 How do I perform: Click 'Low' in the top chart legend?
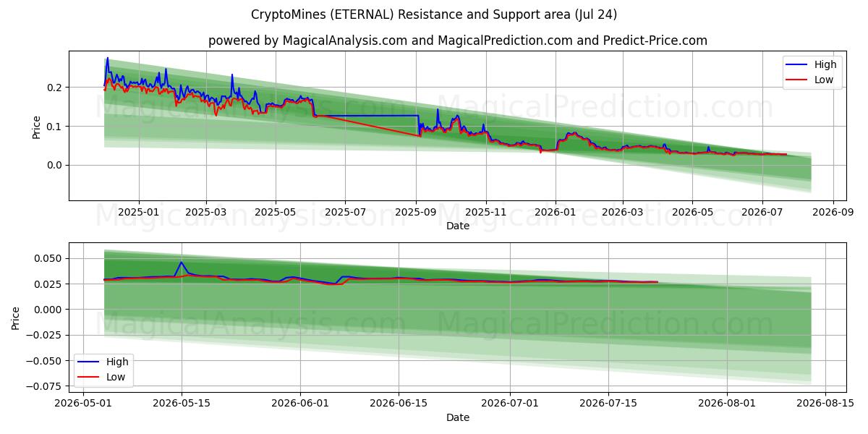824,80
